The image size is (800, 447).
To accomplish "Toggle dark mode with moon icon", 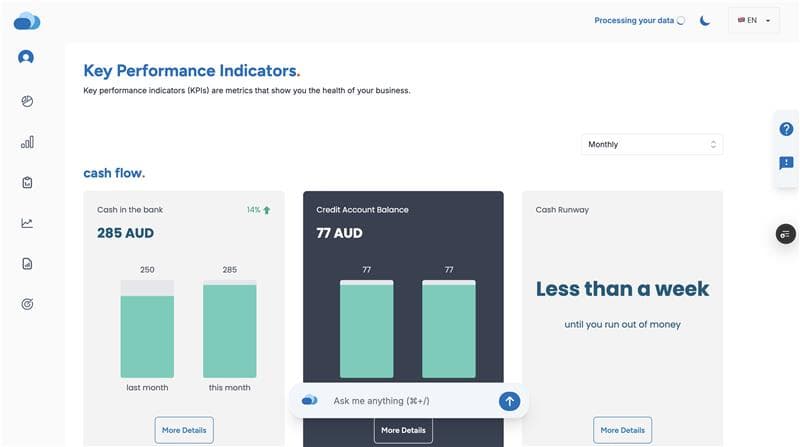I will coord(705,21).
